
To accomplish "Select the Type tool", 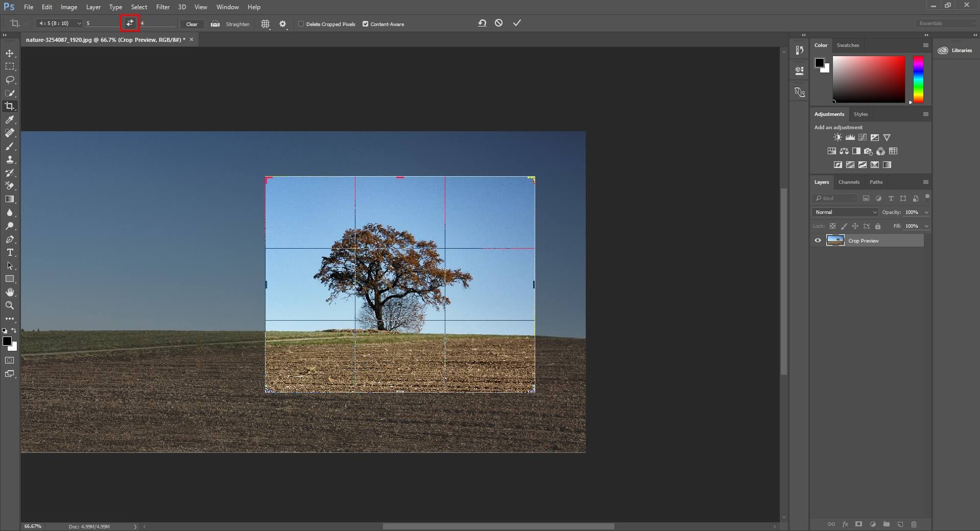I will (10, 252).
